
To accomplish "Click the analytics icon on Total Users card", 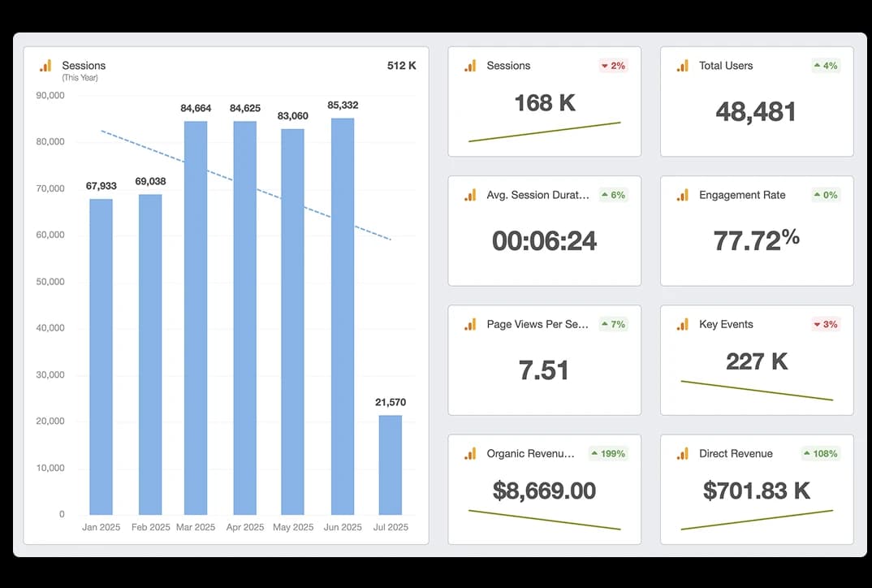I will [683, 66].
